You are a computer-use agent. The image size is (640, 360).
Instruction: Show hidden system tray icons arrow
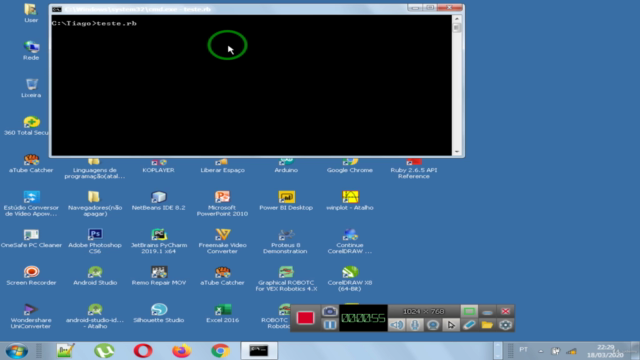(x=541, y=351)
